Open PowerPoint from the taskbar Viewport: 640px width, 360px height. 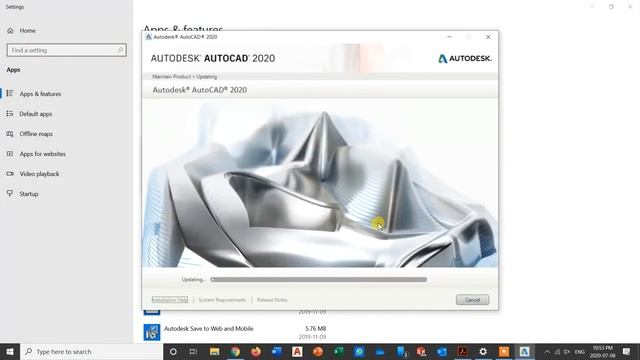point(318,351)
